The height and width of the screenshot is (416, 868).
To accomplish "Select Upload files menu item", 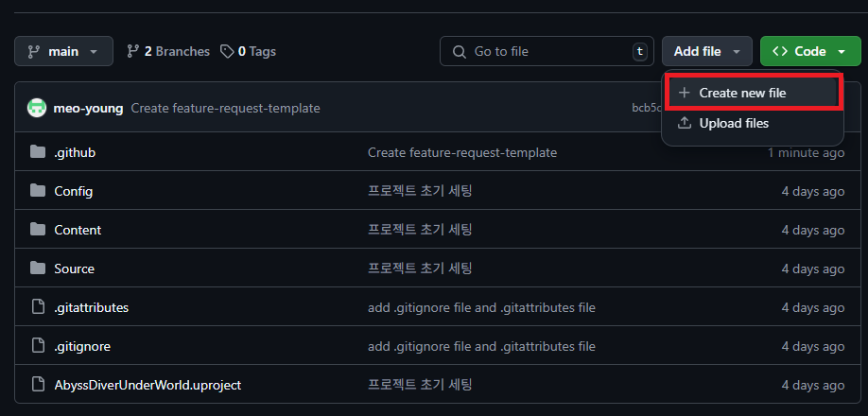I will pyautogui.click(x=753, y=123).
